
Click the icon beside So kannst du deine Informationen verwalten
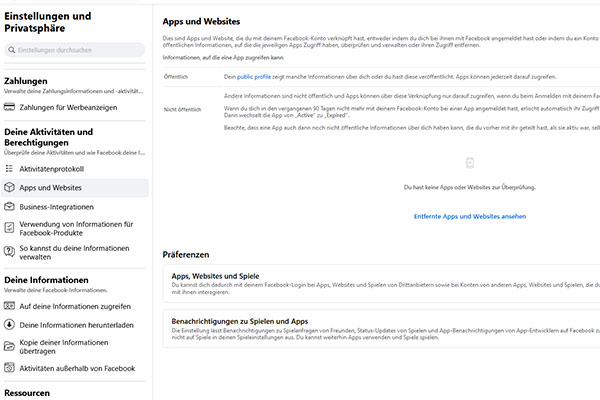(x=10, y=249)
